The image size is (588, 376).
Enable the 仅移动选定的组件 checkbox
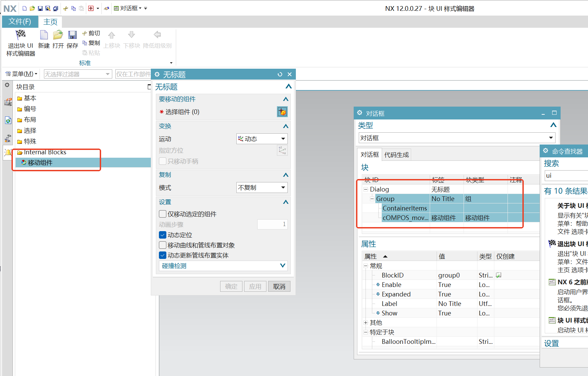coord(163,214)
